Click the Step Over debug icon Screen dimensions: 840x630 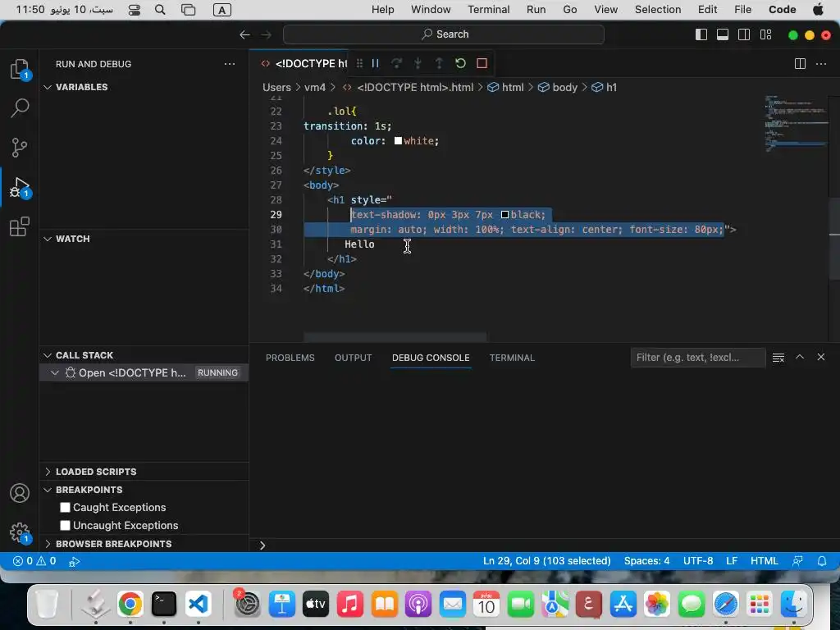tap(396, 63)
